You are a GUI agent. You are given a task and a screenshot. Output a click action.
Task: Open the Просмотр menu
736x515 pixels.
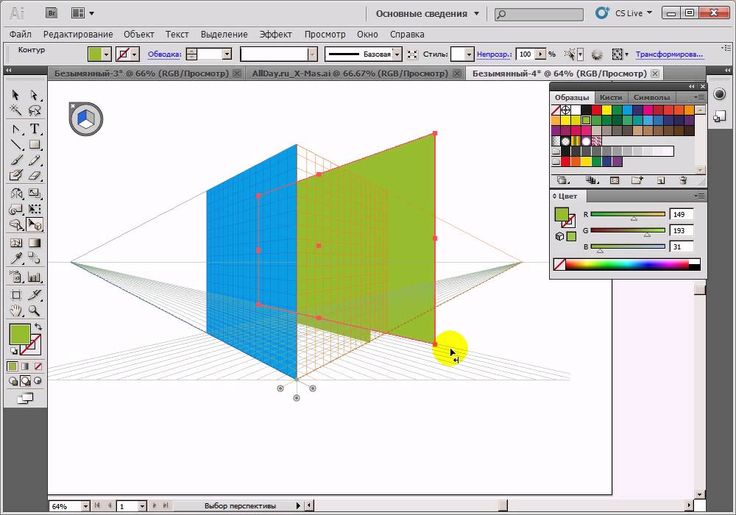pyautogui.click(x=325, y=34)
